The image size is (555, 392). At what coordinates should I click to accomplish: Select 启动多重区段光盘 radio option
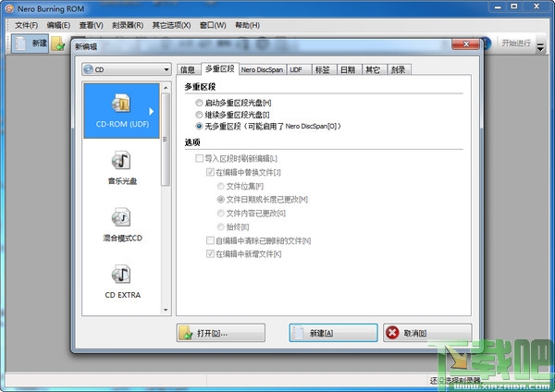pos(199,103)
